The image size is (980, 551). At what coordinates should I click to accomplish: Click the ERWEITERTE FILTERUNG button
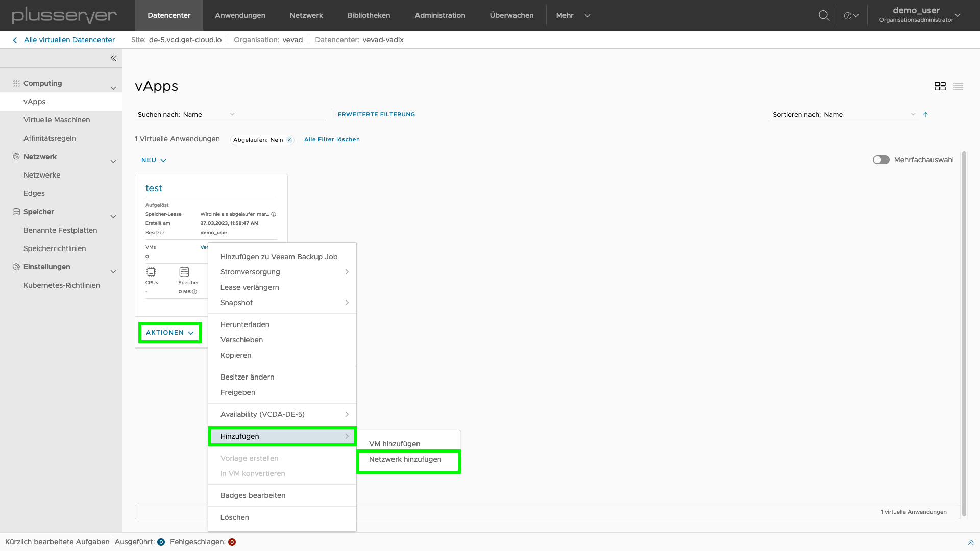tap(376, 114)
